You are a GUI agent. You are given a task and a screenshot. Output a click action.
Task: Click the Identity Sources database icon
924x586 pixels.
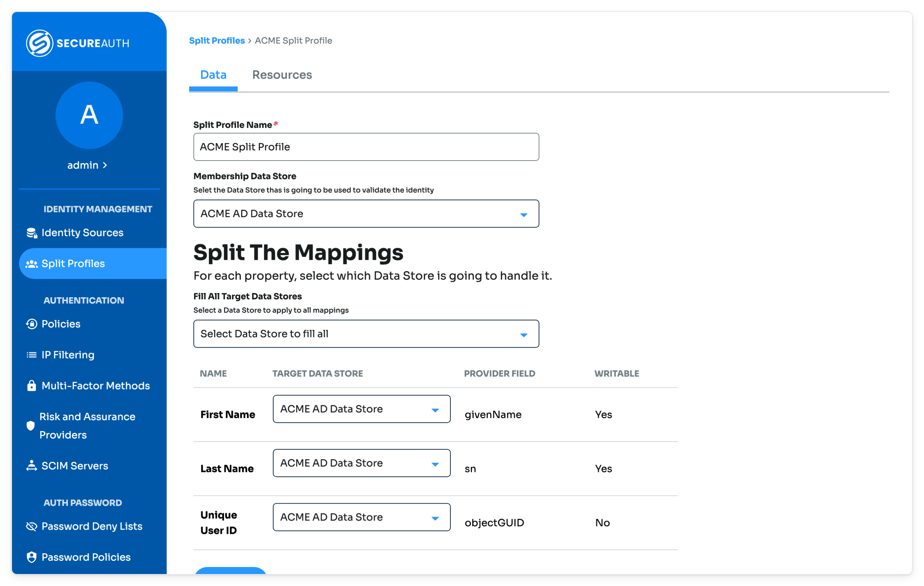click(x=31, y=233)
